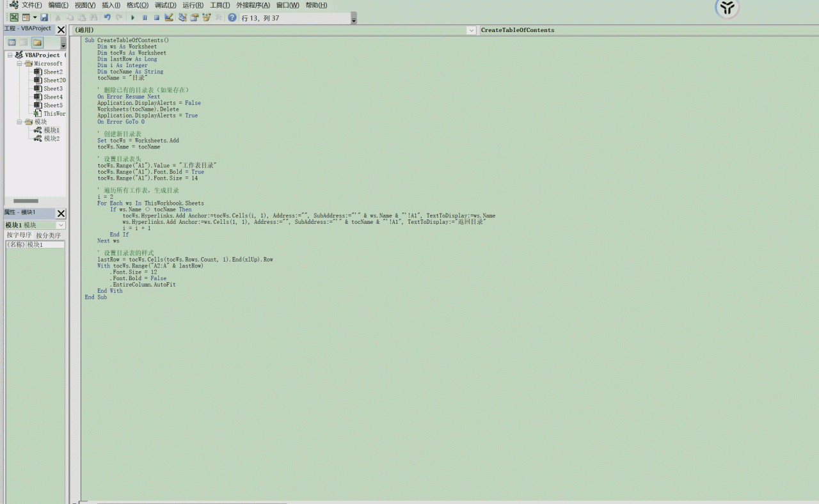Select ThisWorkbook in project tree
Viewport: 819px width, 504px height.
54,113
